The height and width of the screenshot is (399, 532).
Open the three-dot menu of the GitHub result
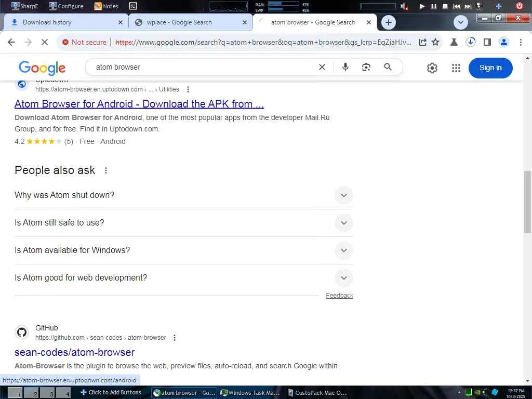(175, 338)
